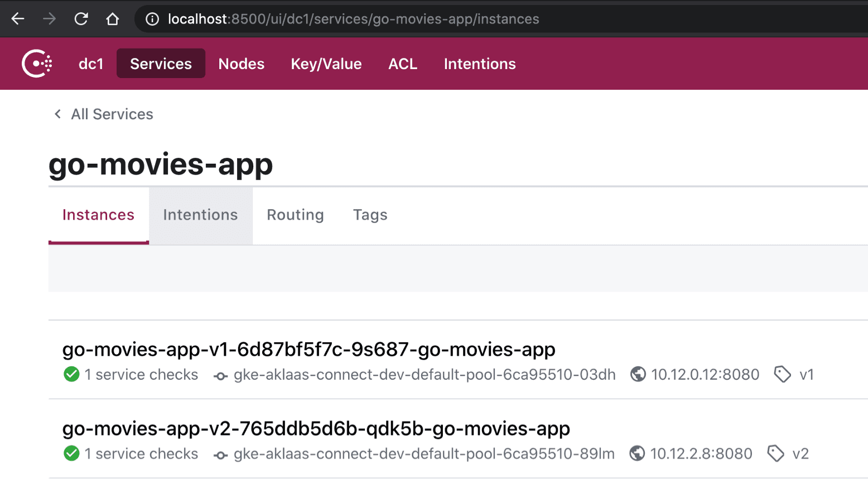The height and width of the screenshot is (494, 868).
Task: Go to the browser home icon
Action: 113,19
